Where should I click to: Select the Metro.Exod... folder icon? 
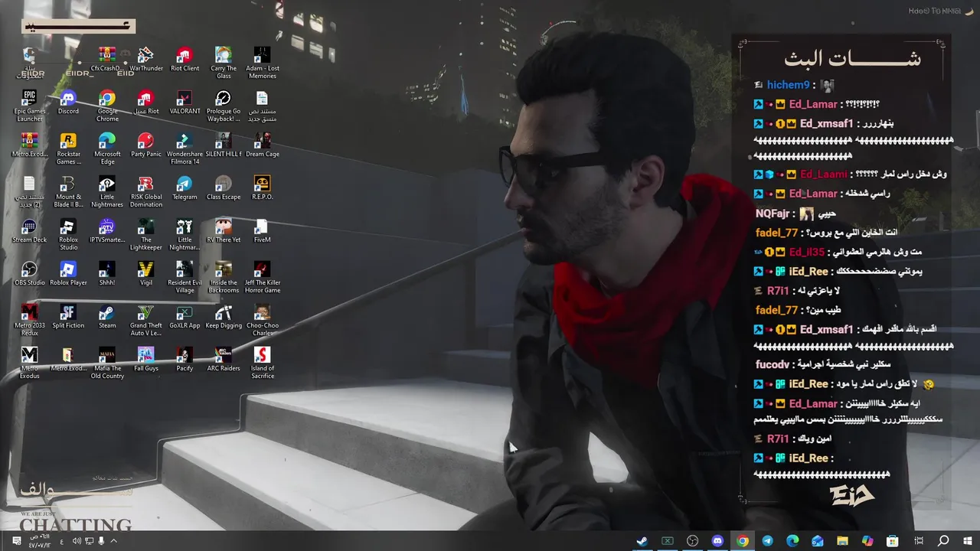(68, 360)
